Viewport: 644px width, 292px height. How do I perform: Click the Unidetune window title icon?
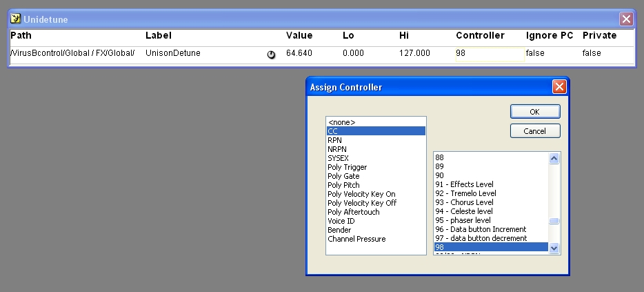point(16,19)
